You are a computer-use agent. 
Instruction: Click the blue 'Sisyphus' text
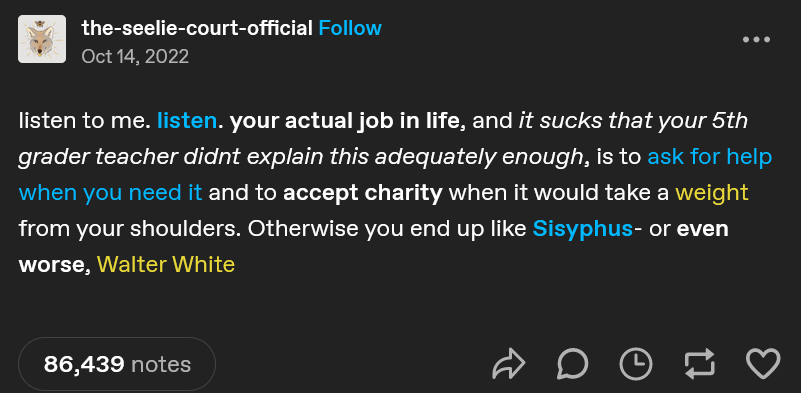[x=582, y=228]
